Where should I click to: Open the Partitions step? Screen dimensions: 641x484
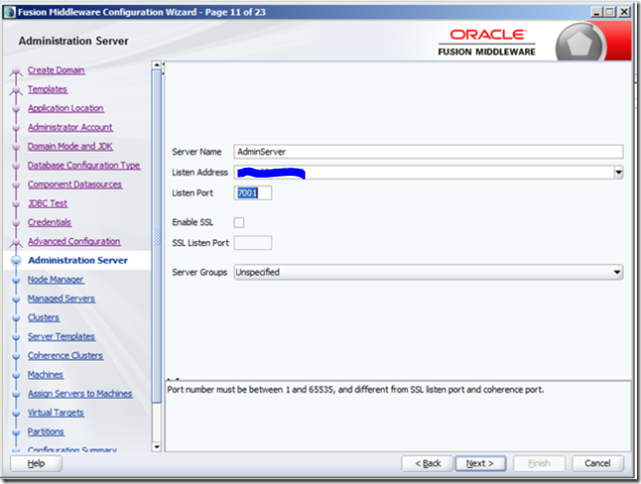pyautogui.click(x=46, y=432)
